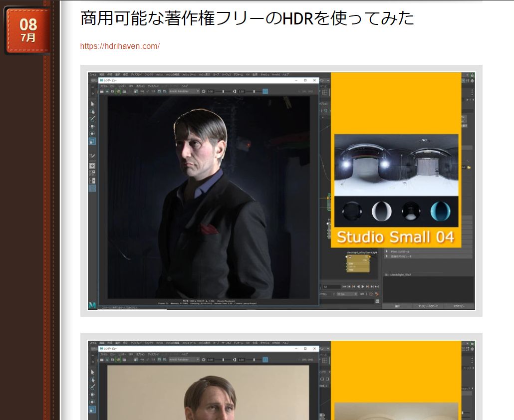This screenshot has height=420, width=514.
Task: Click go to start playback button in first screenshot
Action: (344, 287)
